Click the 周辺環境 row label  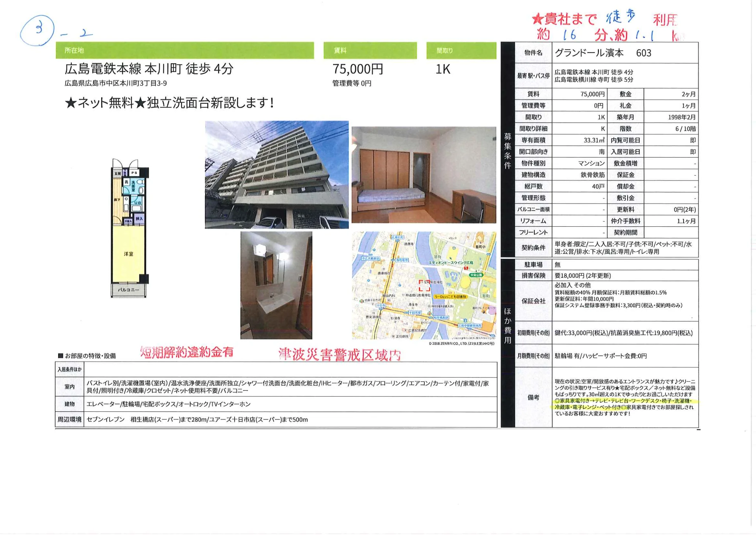pos(69,419)
